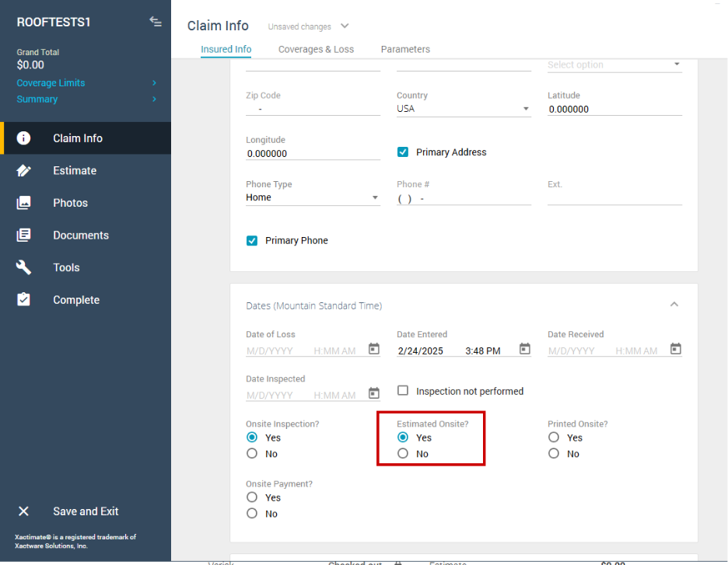
Task: Switch to the Coverages & Loss tab
Action: coord(316,49)
